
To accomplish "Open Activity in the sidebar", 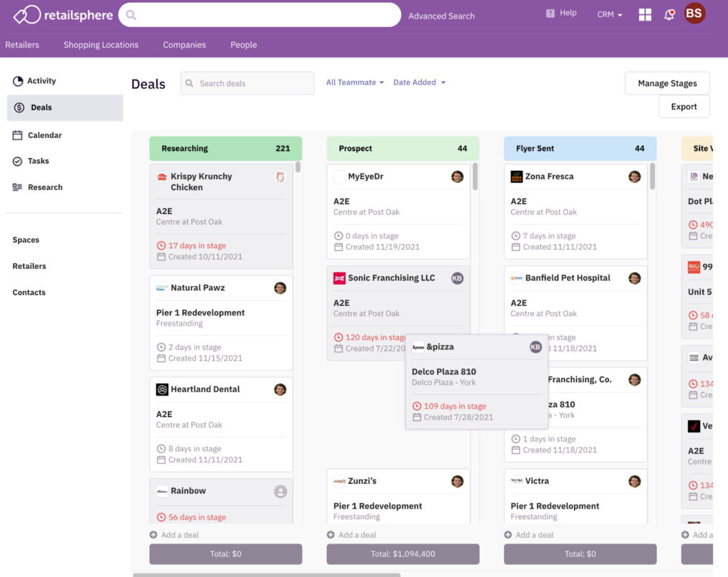I will (34, 81).
